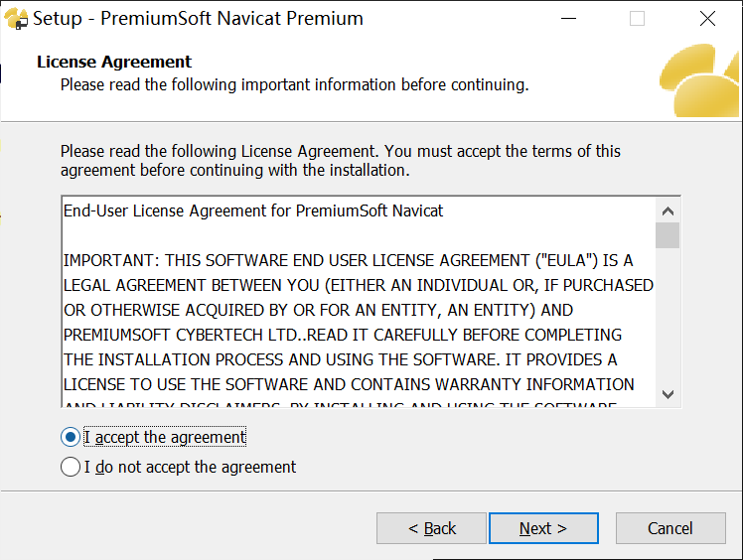Image resolution: width=743 pixels, height=560 pixels.
Task: Select "I accept the agreement" radio button
Action: pyautogui.click(x=71, y=437)
